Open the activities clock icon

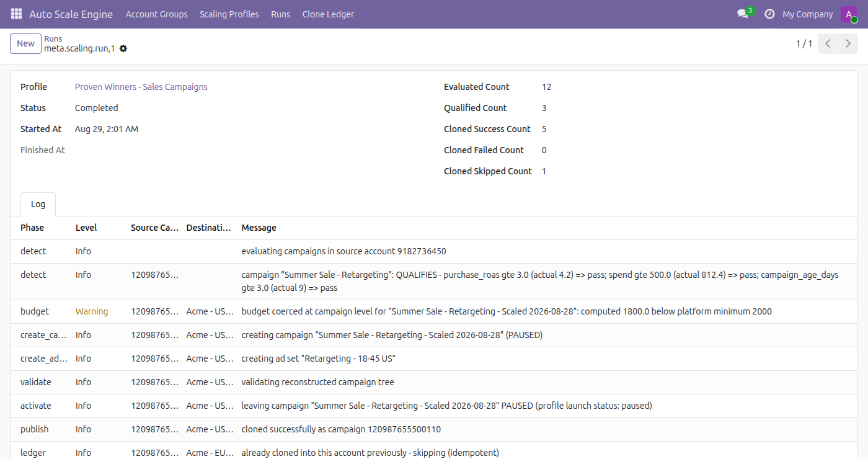(769, 14)
